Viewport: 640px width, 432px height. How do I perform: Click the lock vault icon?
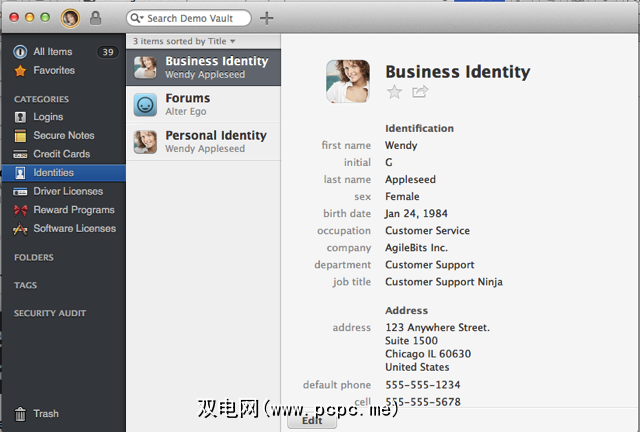[95, 18]
